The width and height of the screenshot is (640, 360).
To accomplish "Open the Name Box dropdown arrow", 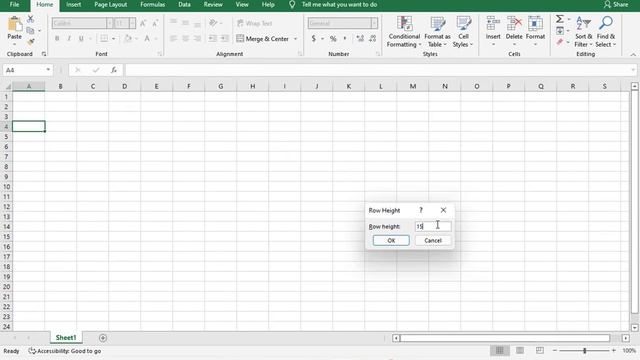I will (48, 70).
